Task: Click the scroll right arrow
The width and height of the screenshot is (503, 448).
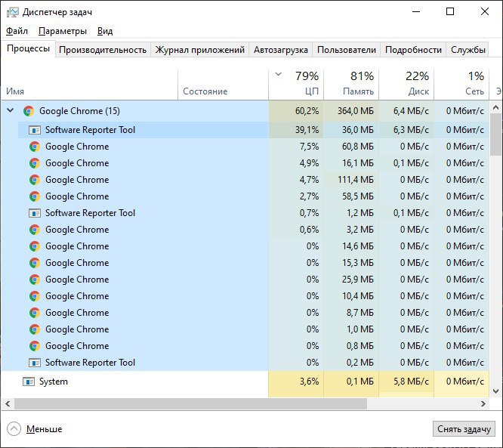Action: (483, 404)
